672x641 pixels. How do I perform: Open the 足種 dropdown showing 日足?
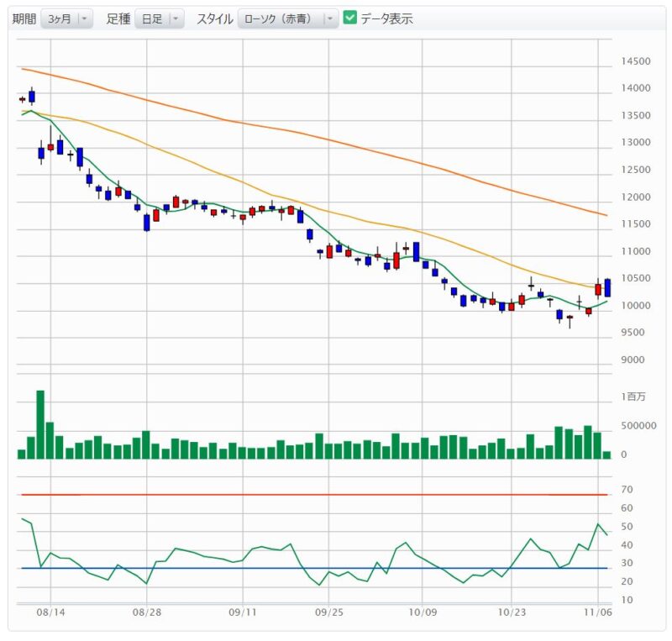pyautogui.click(x=160, y=18)
